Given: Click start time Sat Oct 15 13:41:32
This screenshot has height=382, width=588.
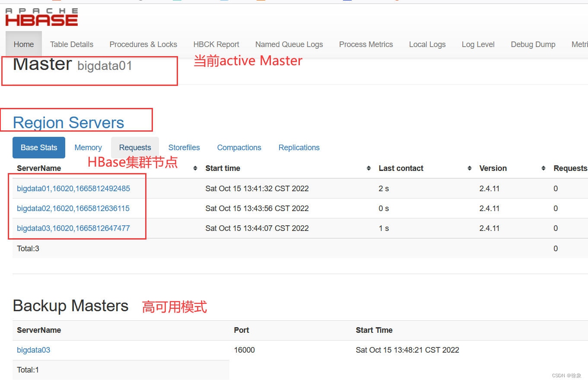Looking at the screenshot, I should click(x=257, y=189).
